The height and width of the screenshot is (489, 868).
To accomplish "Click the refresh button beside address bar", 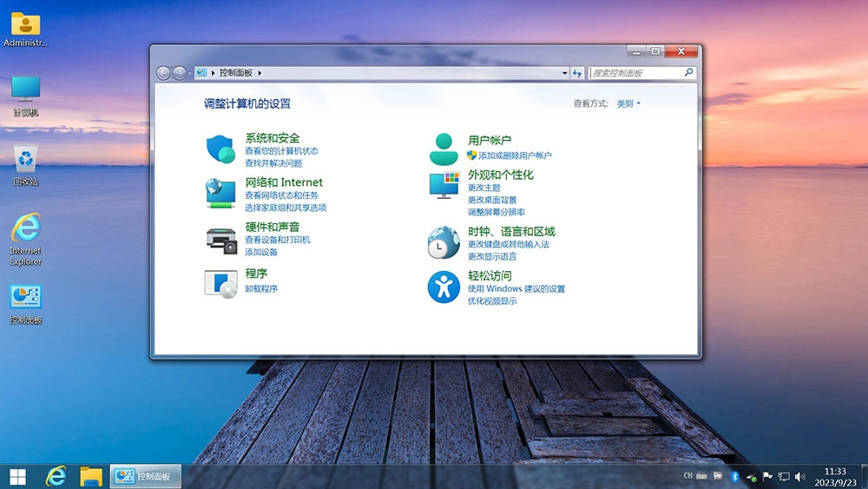I will pos(577,73).
